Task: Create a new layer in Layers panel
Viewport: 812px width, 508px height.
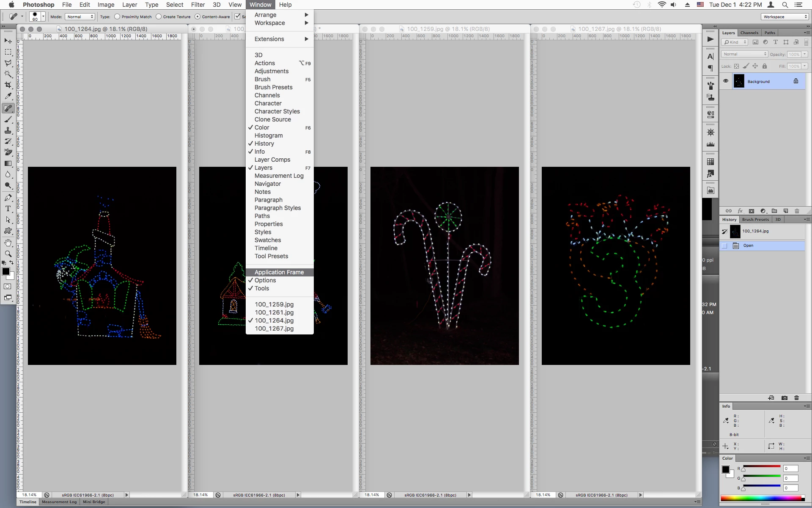Action: click(786, 211)
